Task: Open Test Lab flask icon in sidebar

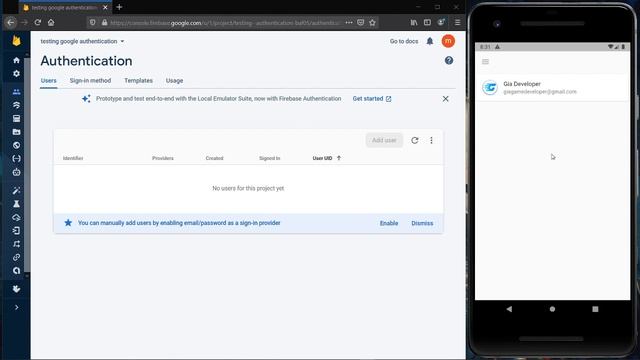Action: click(x=16, y=204)
